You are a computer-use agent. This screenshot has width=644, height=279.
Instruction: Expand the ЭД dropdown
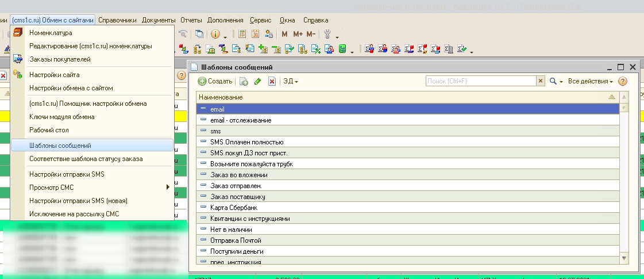coord(291,82)
